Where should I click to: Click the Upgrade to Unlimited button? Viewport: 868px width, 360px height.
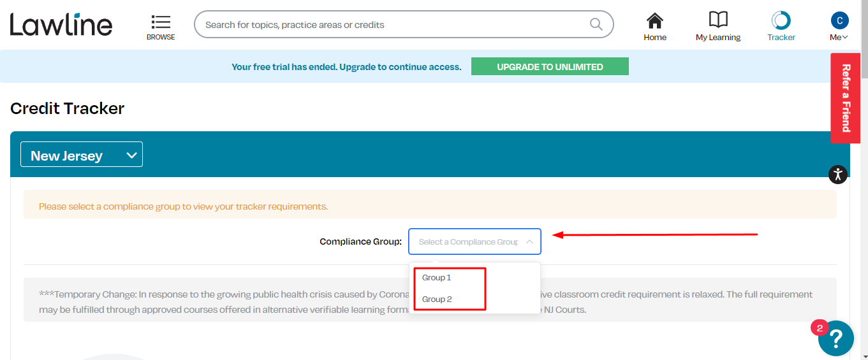coord(550,66)
